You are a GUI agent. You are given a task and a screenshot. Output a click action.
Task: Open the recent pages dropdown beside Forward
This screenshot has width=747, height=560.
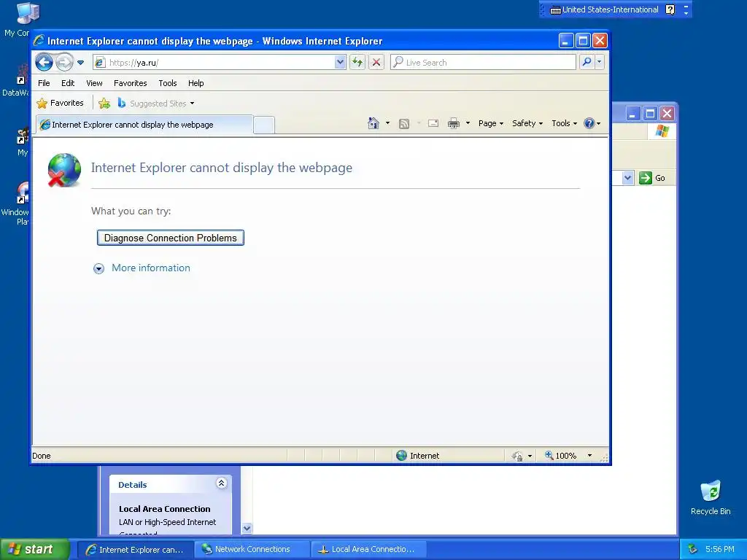(x=80, y=63)
